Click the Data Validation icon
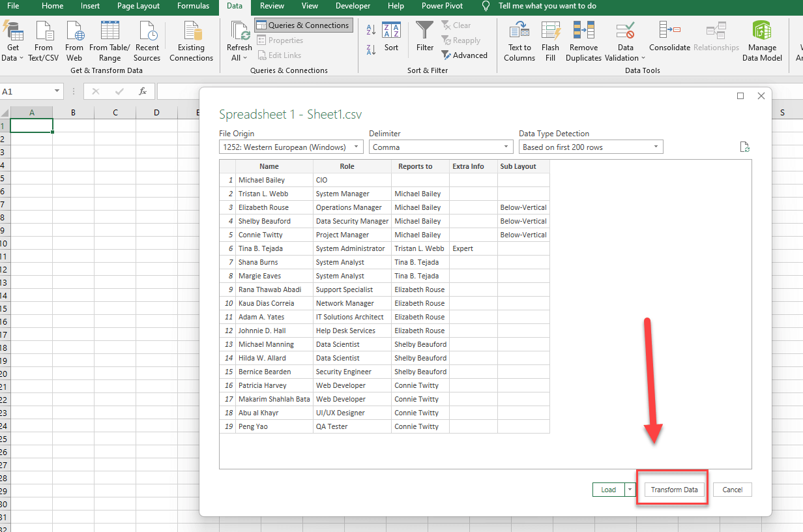 coord(623,40)
